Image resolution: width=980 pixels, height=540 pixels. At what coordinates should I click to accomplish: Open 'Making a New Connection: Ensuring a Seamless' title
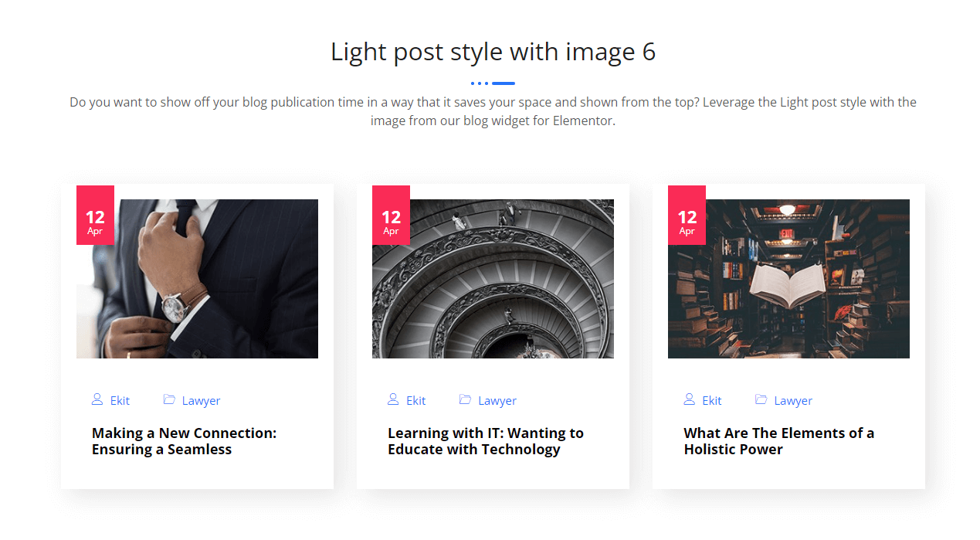184,441
